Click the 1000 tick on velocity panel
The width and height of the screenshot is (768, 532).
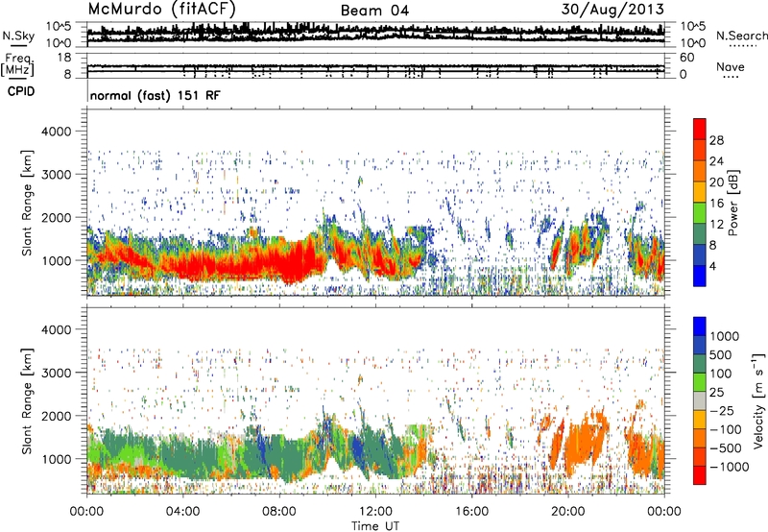(56, 458)
